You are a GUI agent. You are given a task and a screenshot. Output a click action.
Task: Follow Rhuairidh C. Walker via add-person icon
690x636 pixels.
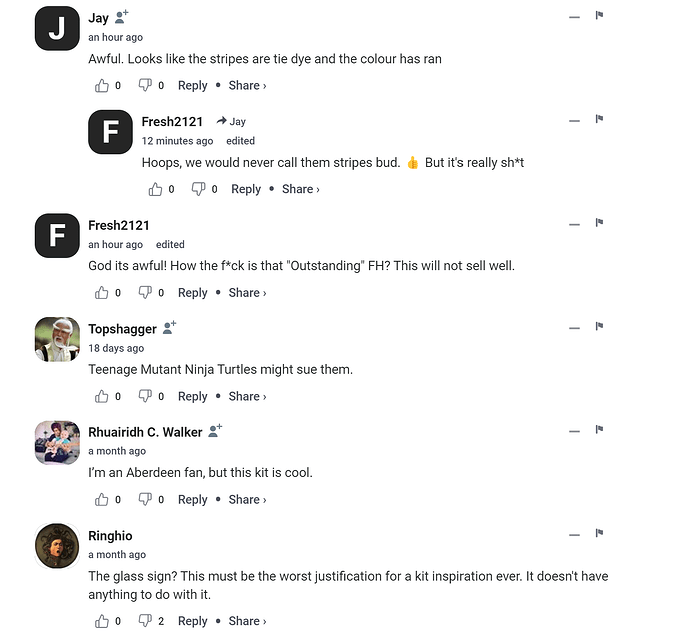(215, 431)
